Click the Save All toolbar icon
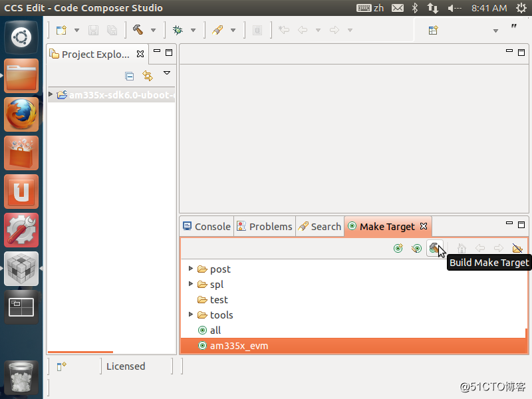Image resolution: width=532 pixels, height=399 pixels. (112, 30)
